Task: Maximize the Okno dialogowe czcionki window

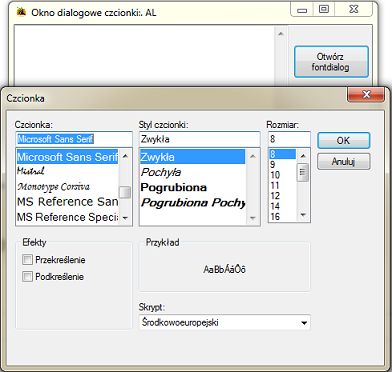Action: click(x=324, y=9)
